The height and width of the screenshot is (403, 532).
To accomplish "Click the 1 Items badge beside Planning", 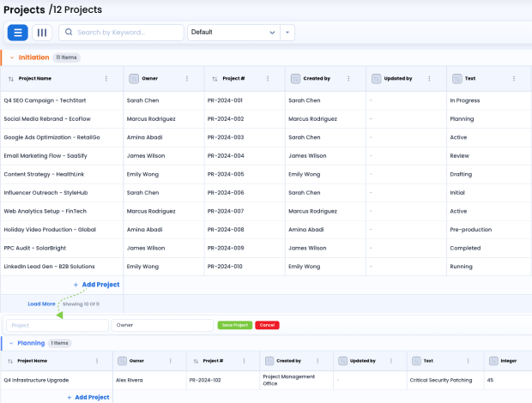I will pos(59,343).
